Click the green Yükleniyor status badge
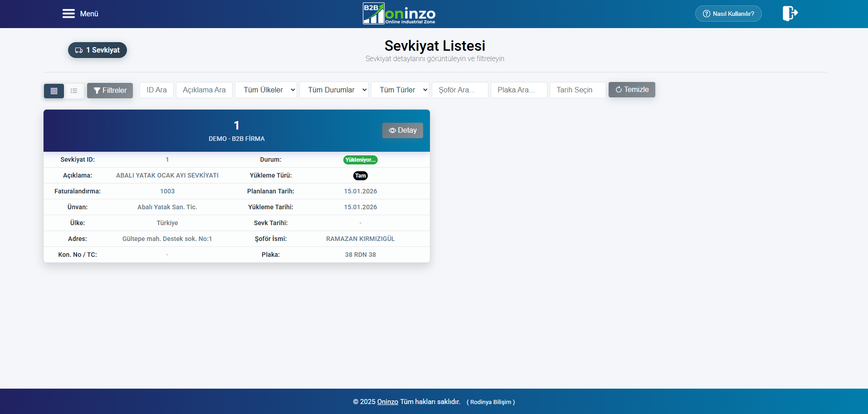 360,160
